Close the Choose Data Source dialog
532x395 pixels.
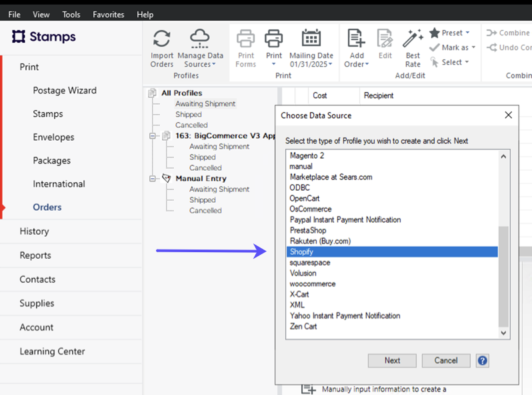tap(508, 115)
